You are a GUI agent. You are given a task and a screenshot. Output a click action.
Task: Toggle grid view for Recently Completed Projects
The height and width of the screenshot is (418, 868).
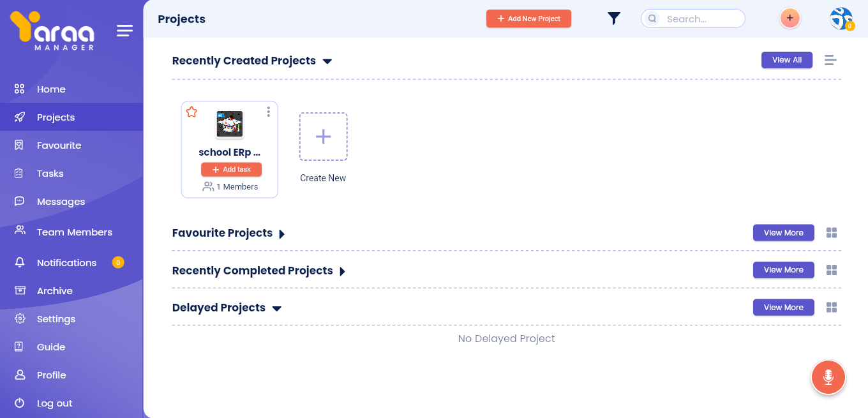click(x=831, y=271)
